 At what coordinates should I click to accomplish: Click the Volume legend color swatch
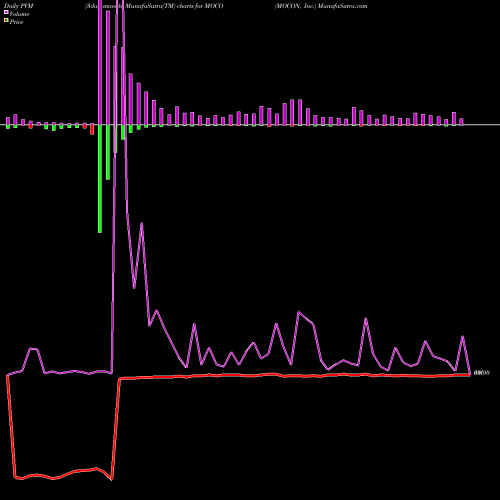click(x=6, y=12)
